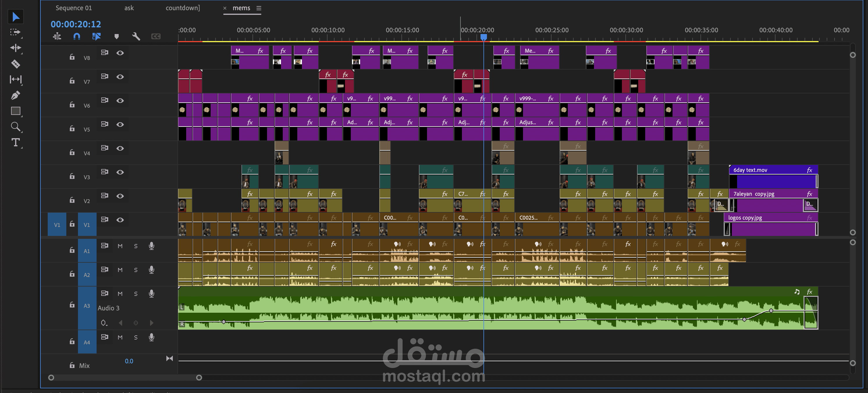Image resolution: width=868 pixels, height=393 pixels.
Task: Add keyframe on Audio 3 track
Action: pos(136,323)
